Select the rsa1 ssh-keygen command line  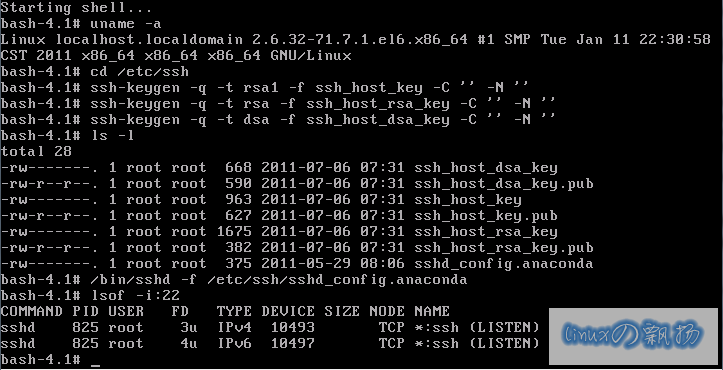point(265,88)
